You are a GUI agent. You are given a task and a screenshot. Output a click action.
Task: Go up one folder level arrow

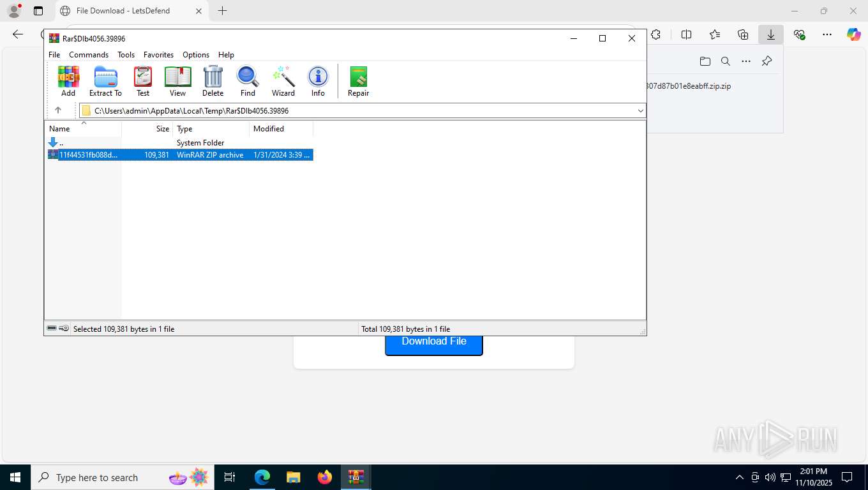pos(58,110)
